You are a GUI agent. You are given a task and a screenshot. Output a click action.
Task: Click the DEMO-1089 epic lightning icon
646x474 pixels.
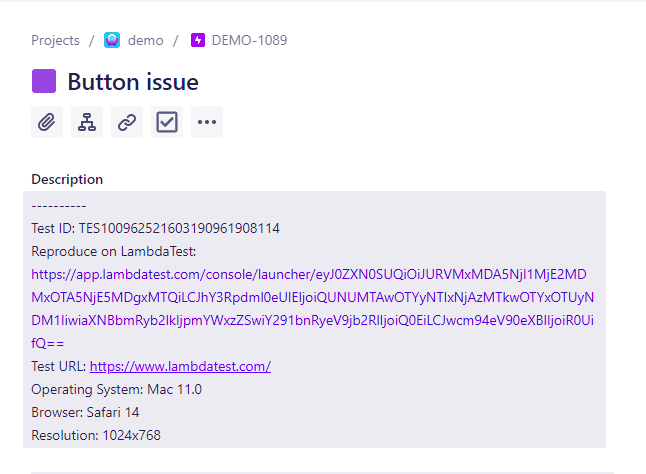pyautogui.click(x=198, y=41)
